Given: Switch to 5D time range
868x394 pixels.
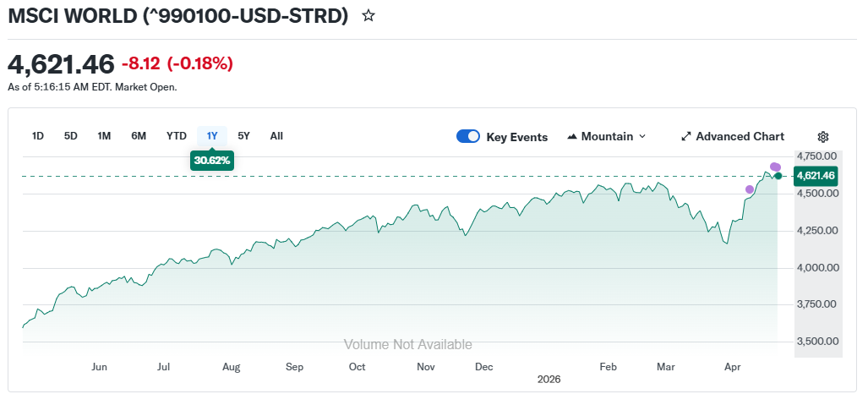Looking at the screenshot, I should pyautogui.click(x=71, y=136).
